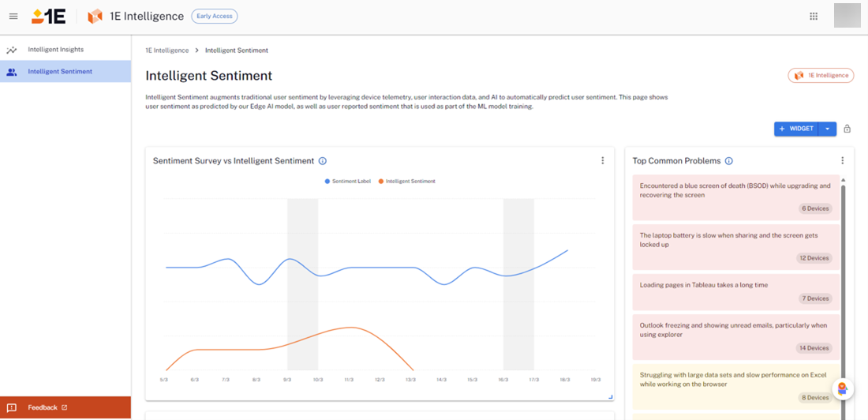Select Intelligent Sentiment in sidebar
Viewport: 868px width, 420px height.
tap(59, 72)
